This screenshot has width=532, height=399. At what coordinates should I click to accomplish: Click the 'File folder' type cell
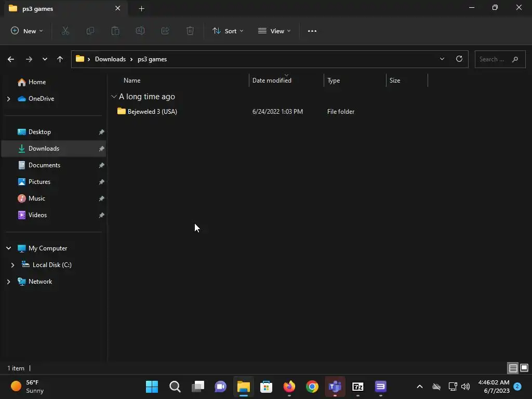pos(341,112)
